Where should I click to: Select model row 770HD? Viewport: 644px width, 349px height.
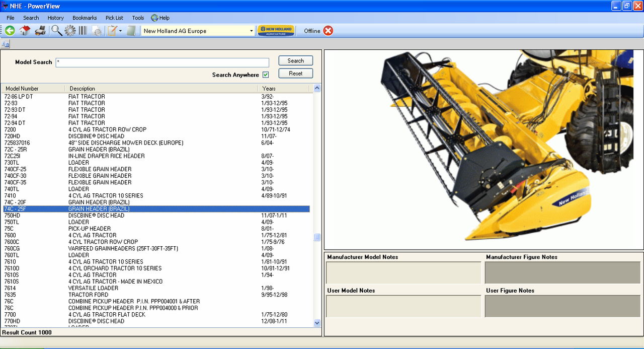tap(155, 321)
